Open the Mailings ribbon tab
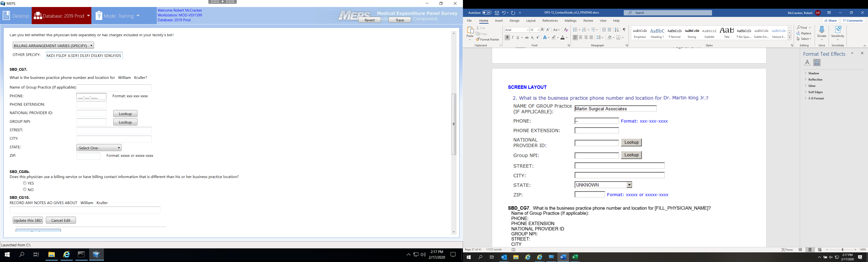Image resolution: width=868 pixels, height=262 pixels. point(570,21)
